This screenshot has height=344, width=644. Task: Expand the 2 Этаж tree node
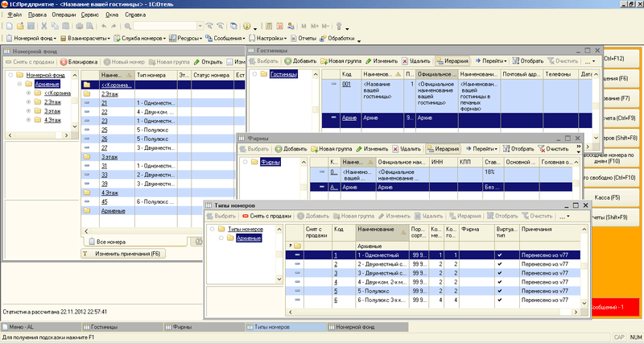28,102
